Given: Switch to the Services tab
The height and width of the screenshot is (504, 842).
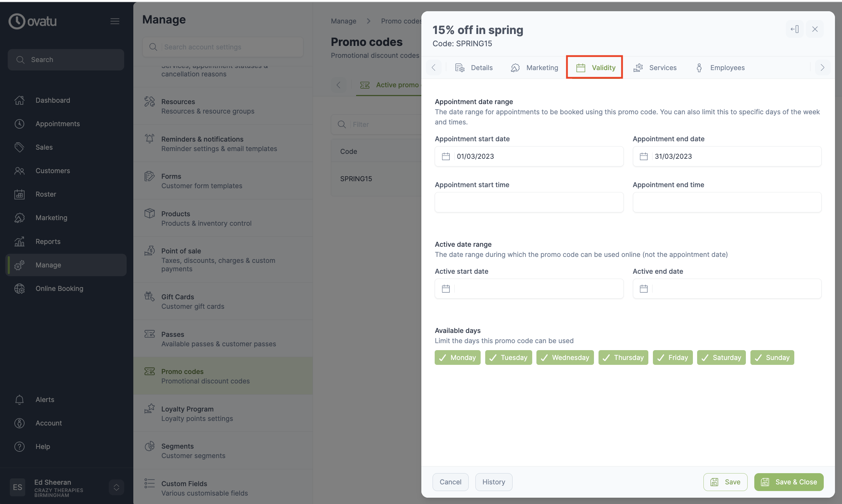Looking at the screenshot, I should pos(655,68).
